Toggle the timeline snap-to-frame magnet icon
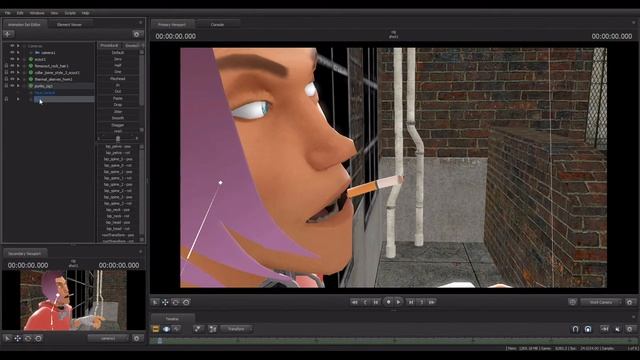This screenshot has width=640, height=360. tap(588, 329)
